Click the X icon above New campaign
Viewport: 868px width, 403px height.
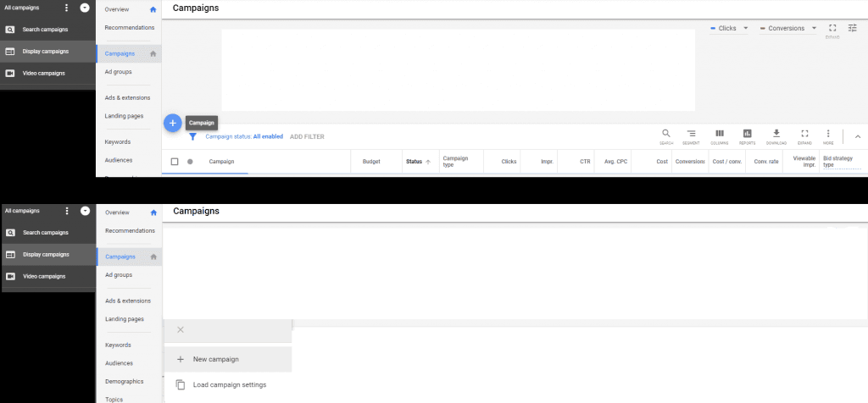coord(180,329)
